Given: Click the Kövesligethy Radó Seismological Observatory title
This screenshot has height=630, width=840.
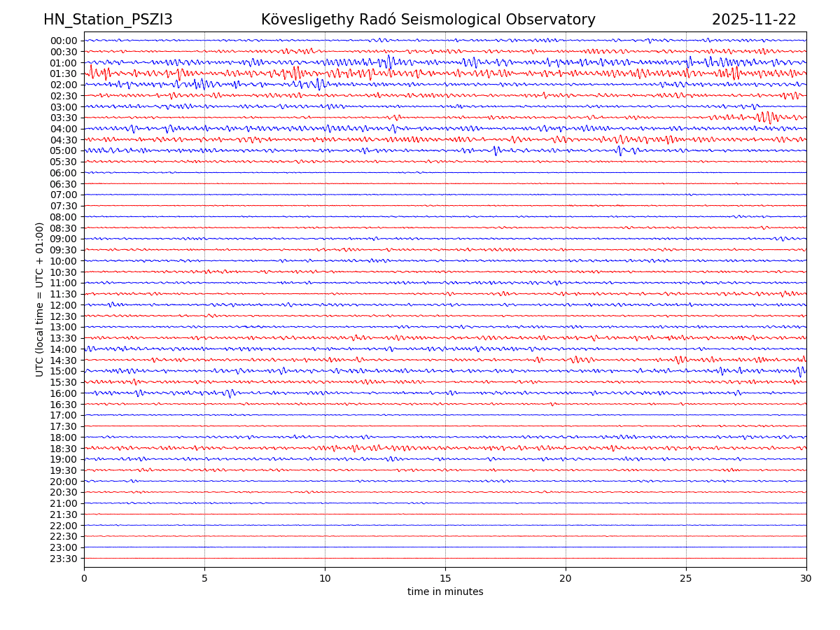Looking at the screenshot, I should [428, 20].
